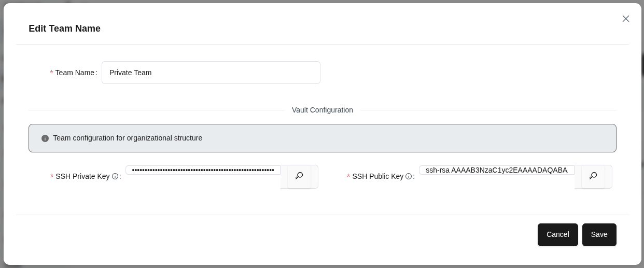Click the red asterisk before SSH Public Key
Image resolution: width=644 pixels, height=268 pixels.
348,177
